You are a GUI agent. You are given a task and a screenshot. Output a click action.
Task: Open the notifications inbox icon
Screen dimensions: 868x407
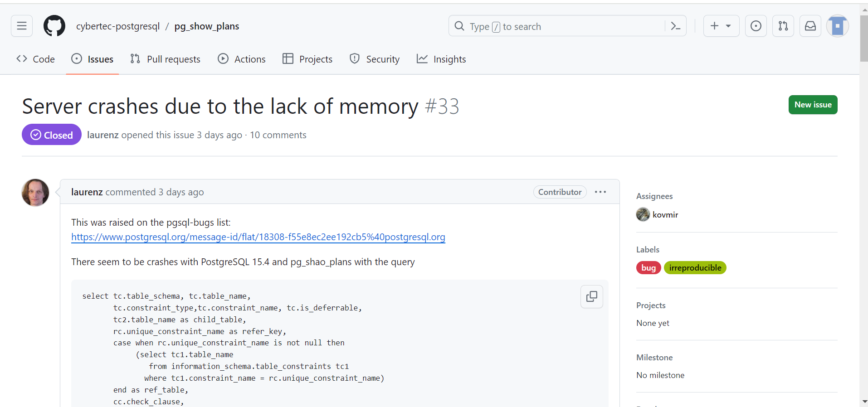[810, 26]
